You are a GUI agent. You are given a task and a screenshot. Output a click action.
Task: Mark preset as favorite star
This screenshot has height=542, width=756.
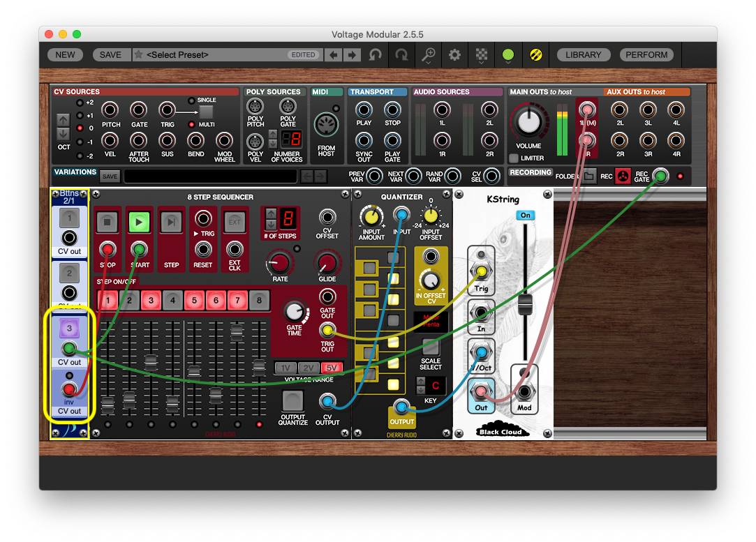[x=138, y=54]
